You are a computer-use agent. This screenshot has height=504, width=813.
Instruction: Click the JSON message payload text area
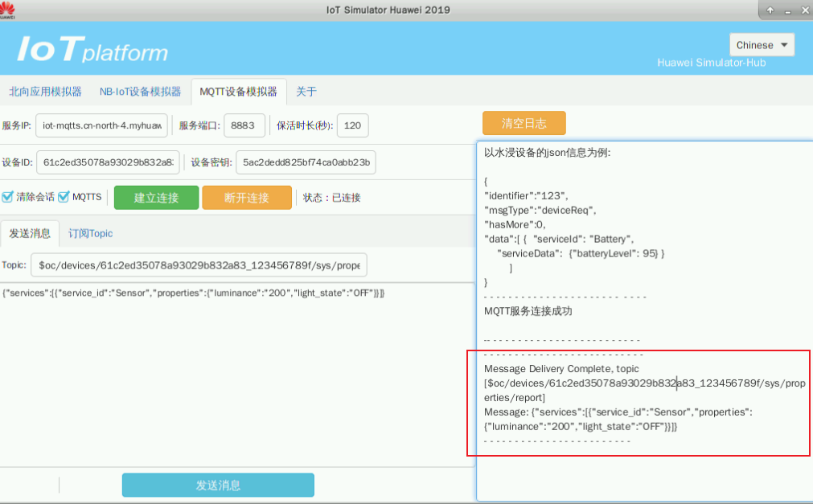click(237, 375)
